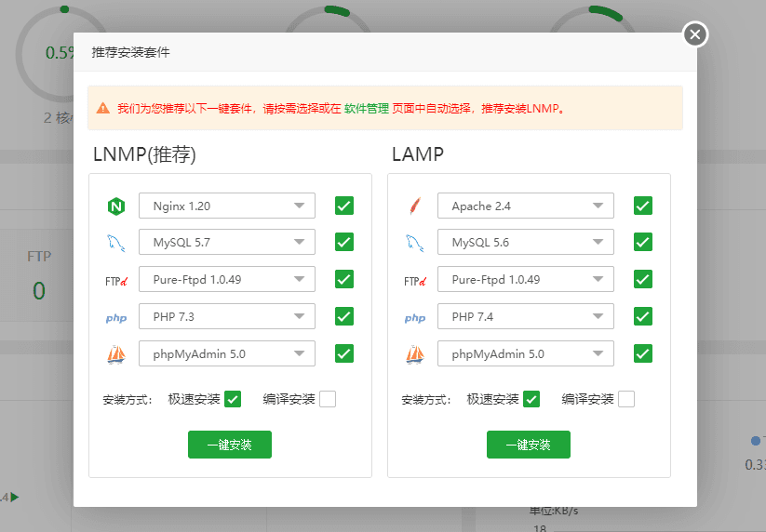Uncheck Apache 2.4 in LAMP
Image resolution: width=766 pixels, height=532 pixels.
[643, 206]
